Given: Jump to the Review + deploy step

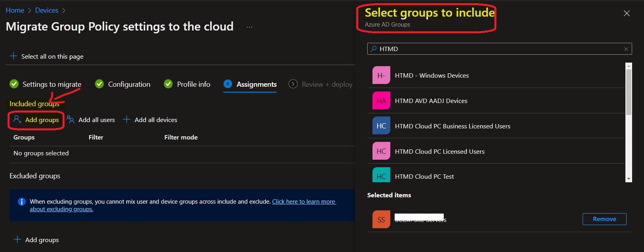Looking at the screenshot, I should [x=321, y=84].
